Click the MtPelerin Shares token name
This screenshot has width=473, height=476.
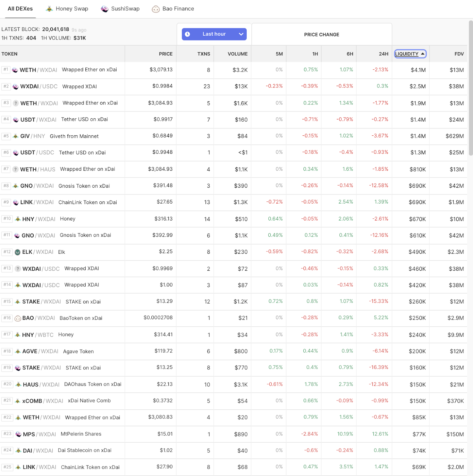pyautogui.click(x=81, y=434)
